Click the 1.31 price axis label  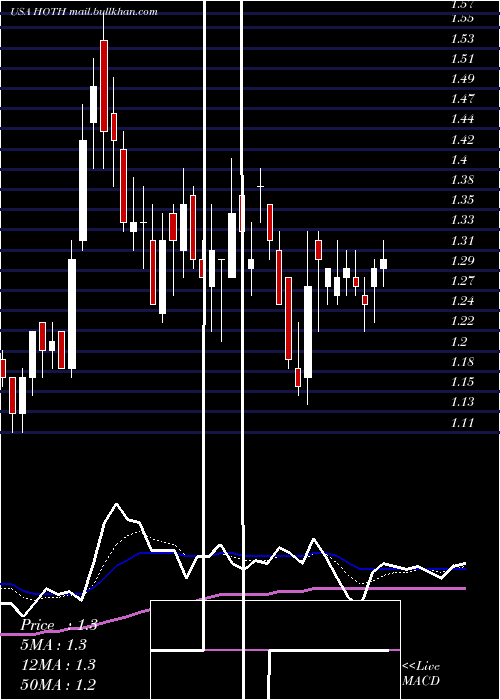[x=462, y=241]
